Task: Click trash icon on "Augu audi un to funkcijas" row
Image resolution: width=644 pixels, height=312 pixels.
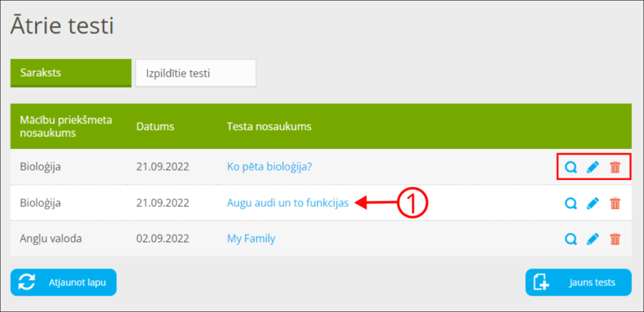Action: tap(615, 203)
